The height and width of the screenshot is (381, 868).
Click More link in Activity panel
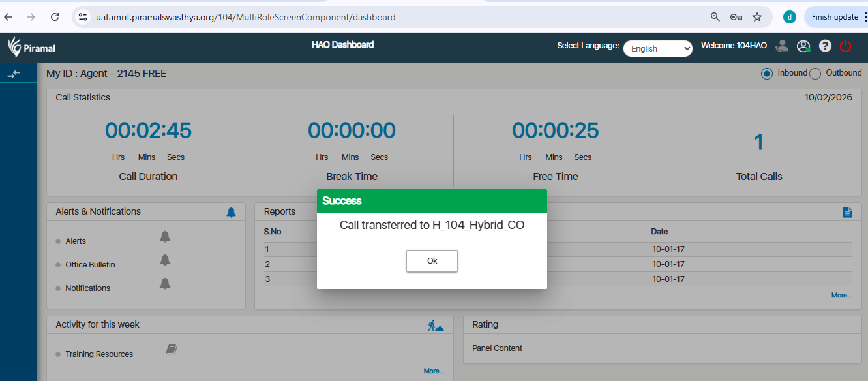[434, 371]
